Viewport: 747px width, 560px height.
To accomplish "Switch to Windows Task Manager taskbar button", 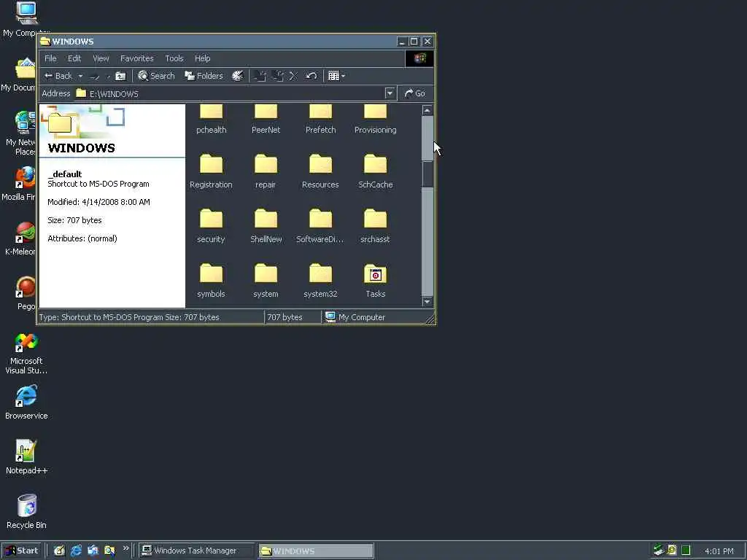I will [196, 551].
